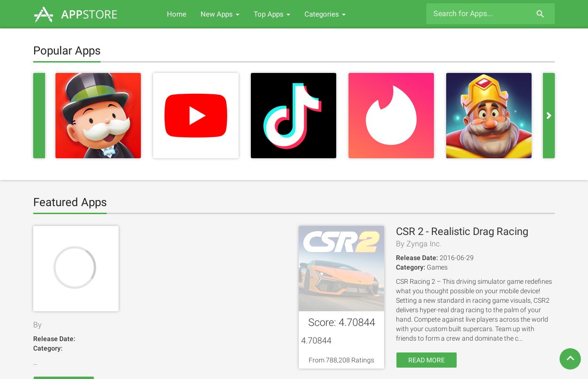Click the CSR Racing 2 description paragraph
Screen dimensions: 588x379
click(474, 310)
